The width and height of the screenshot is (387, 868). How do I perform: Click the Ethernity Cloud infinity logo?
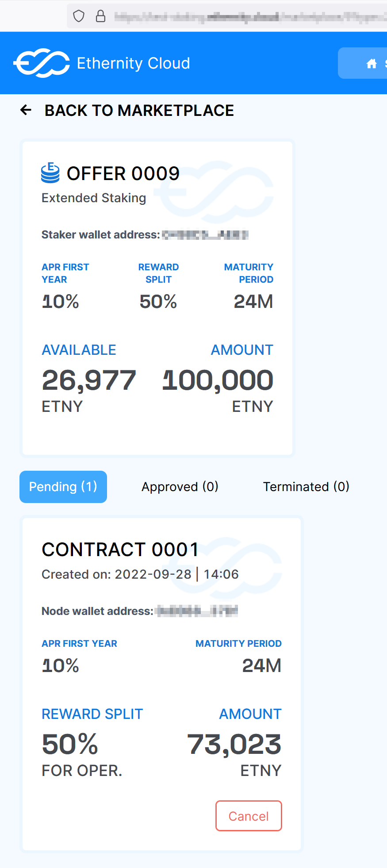42,63
